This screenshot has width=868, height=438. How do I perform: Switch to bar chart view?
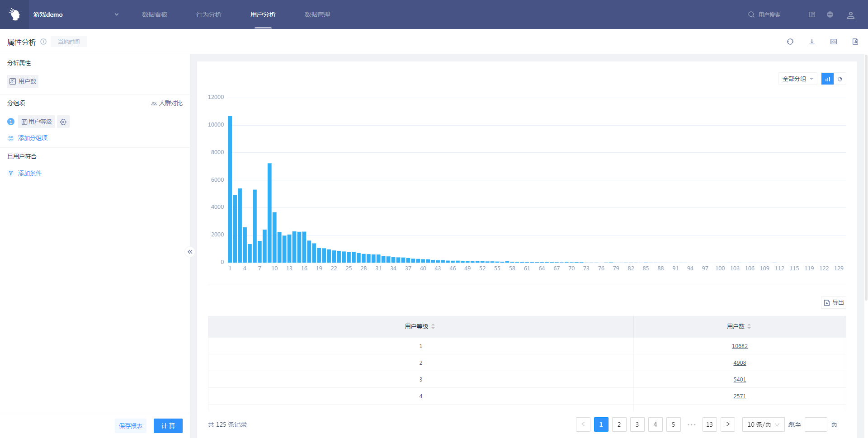(x=827, y=79)
